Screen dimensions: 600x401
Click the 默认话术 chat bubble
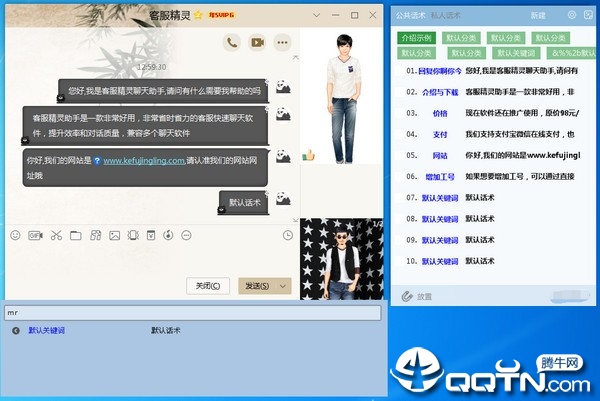click(x=244, y=202)
